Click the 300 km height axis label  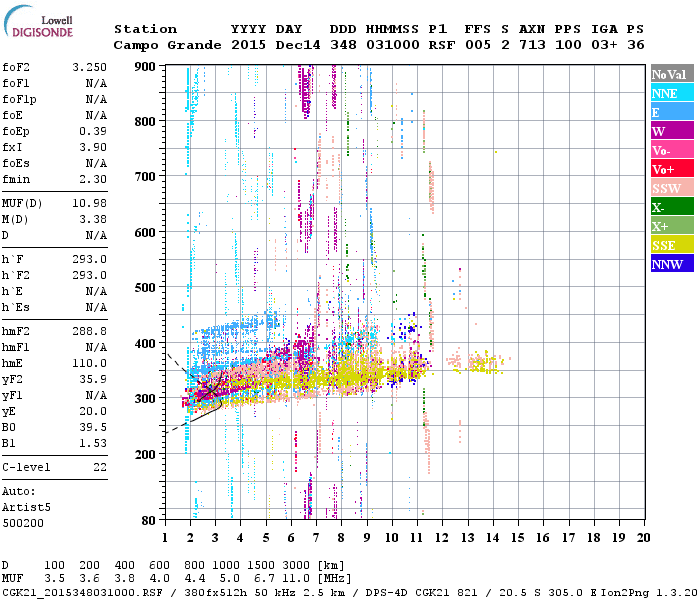tap(145, 399)
